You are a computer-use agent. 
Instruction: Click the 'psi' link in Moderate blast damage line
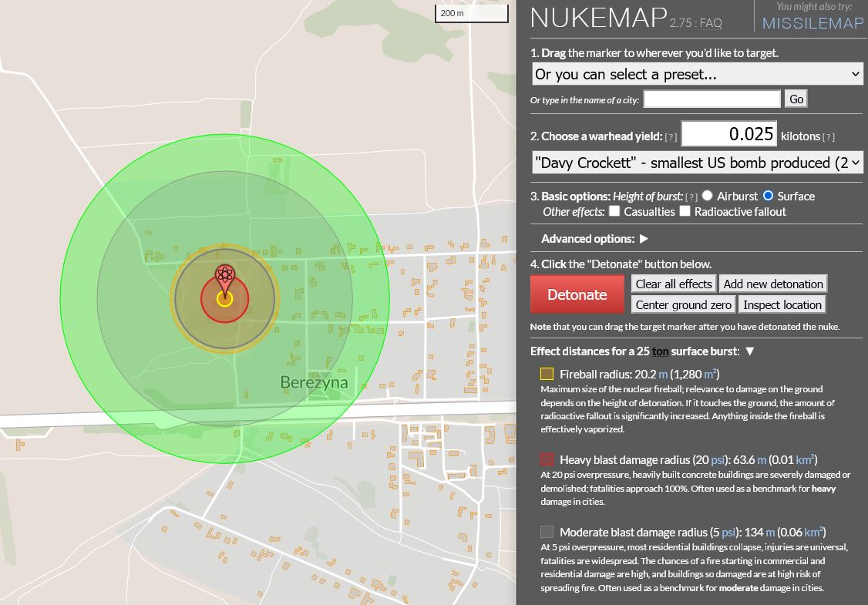(x=729, y=533)
